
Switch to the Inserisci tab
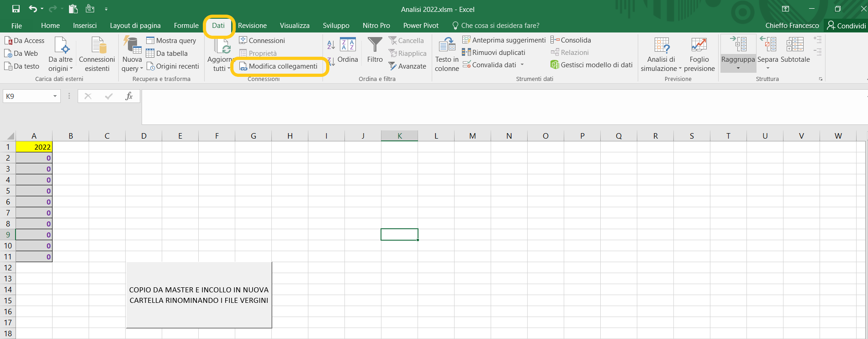point(85,26)
